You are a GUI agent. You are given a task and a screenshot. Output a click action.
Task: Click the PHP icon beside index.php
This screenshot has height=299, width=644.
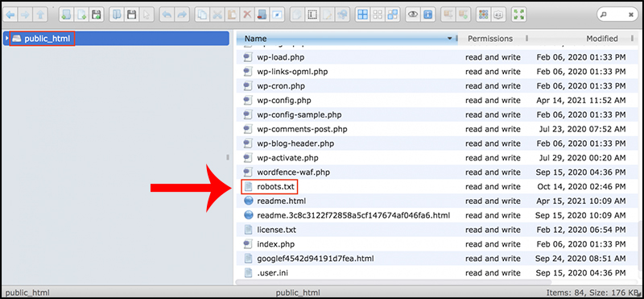point(248,244)
